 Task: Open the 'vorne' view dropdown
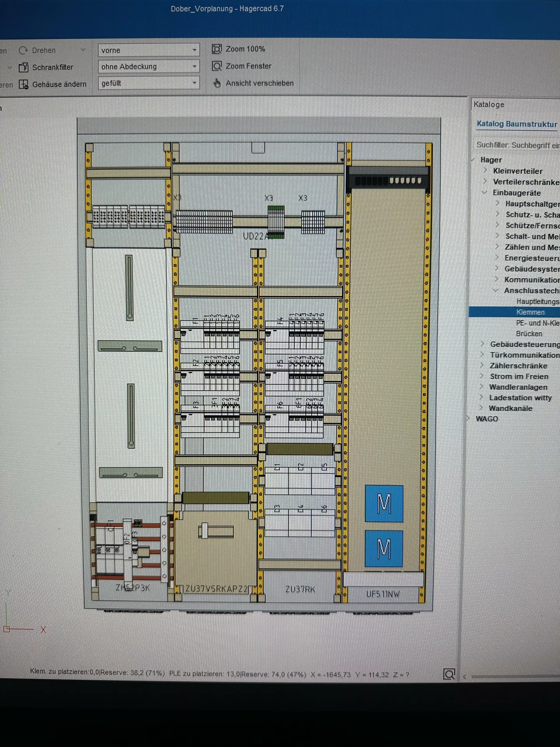click(194, 50)
